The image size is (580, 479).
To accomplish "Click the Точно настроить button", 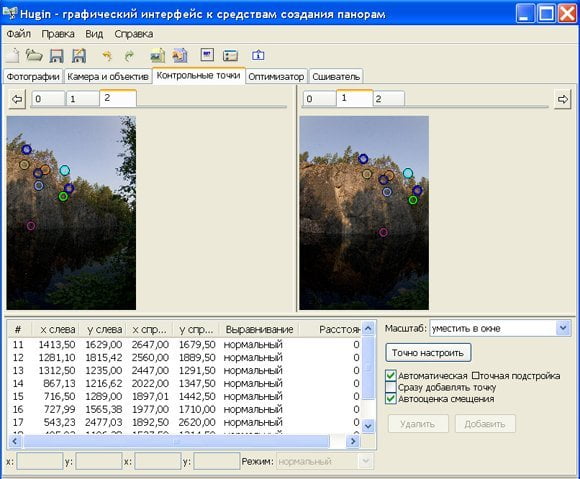I will pos(428,352).
